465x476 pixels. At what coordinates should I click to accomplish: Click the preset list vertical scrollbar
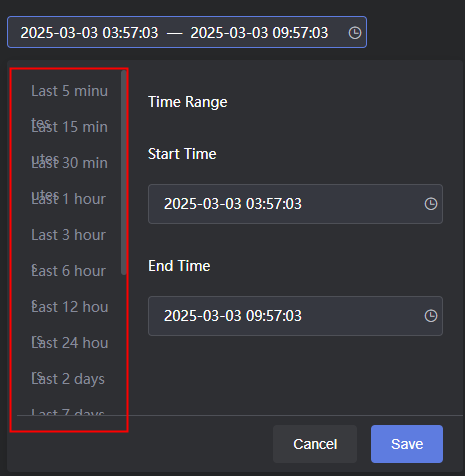click(124, 172)
